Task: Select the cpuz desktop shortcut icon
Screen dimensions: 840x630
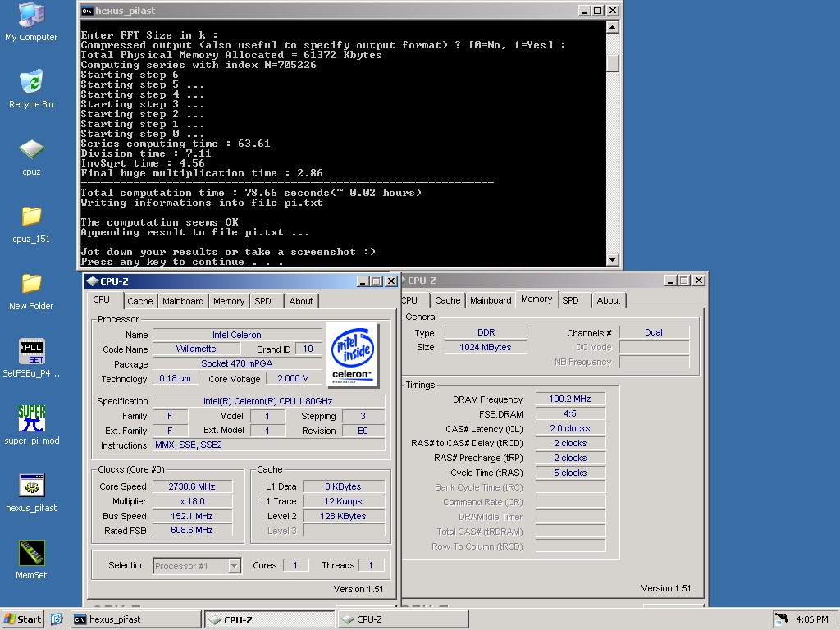Action: [31, 157]
